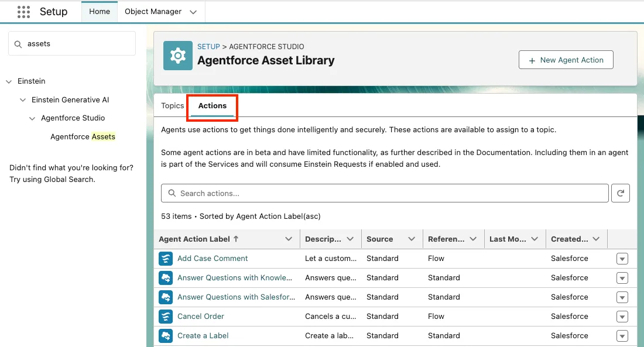Click the Agentforce Asset Library gear icon

click(x=178, y=56)
